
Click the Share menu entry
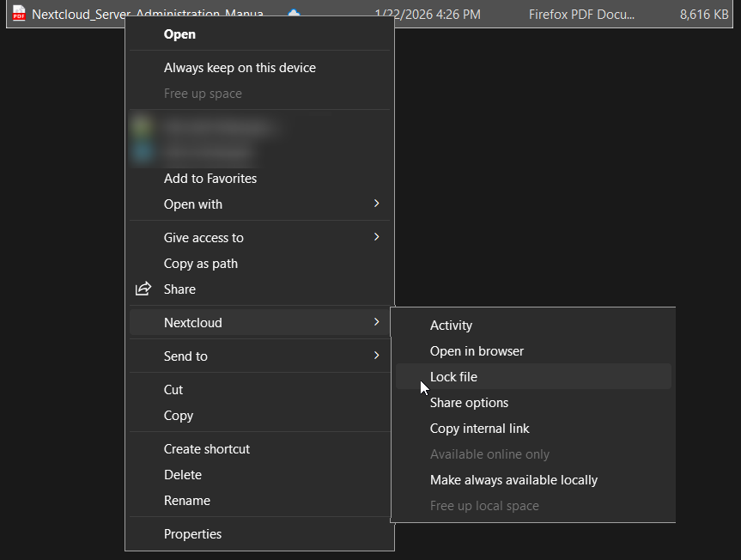click(260, 289)
